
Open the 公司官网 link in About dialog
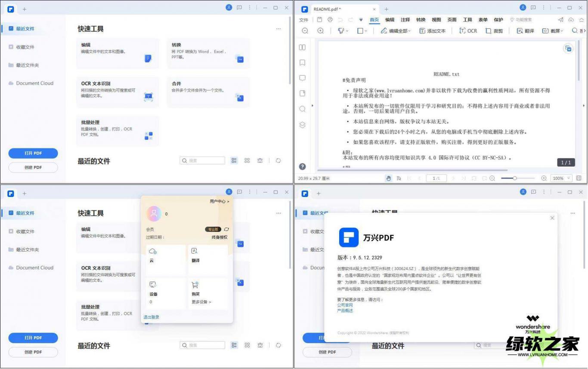pyautogui.click(x=345, y=305)
